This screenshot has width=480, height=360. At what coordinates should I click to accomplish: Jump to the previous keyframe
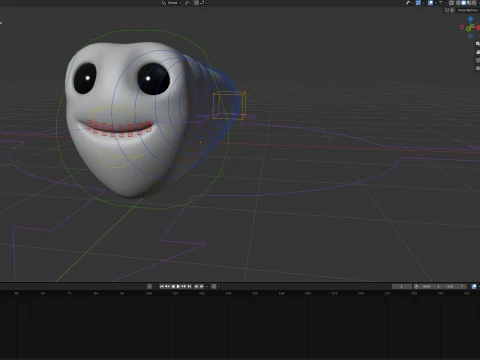tap(167, 286)
